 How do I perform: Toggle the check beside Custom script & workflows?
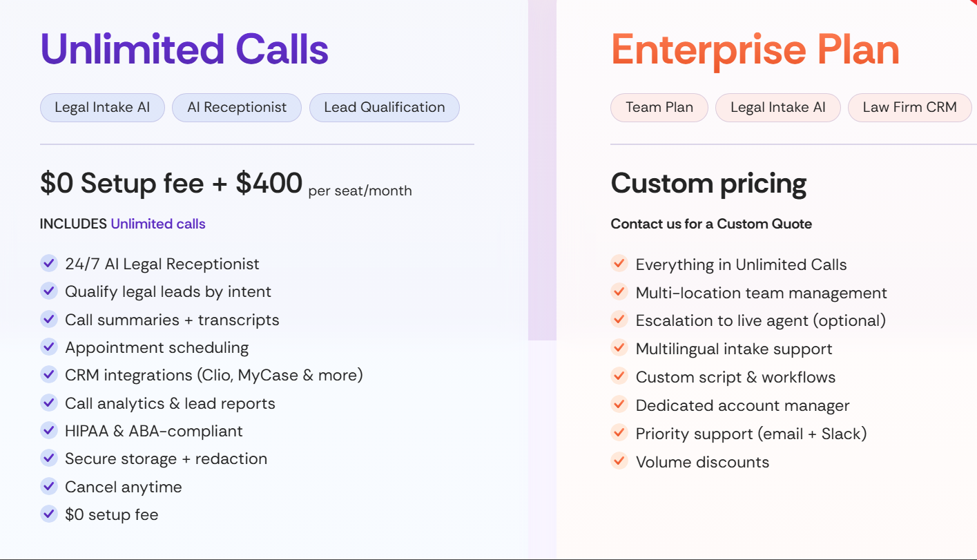619,377
